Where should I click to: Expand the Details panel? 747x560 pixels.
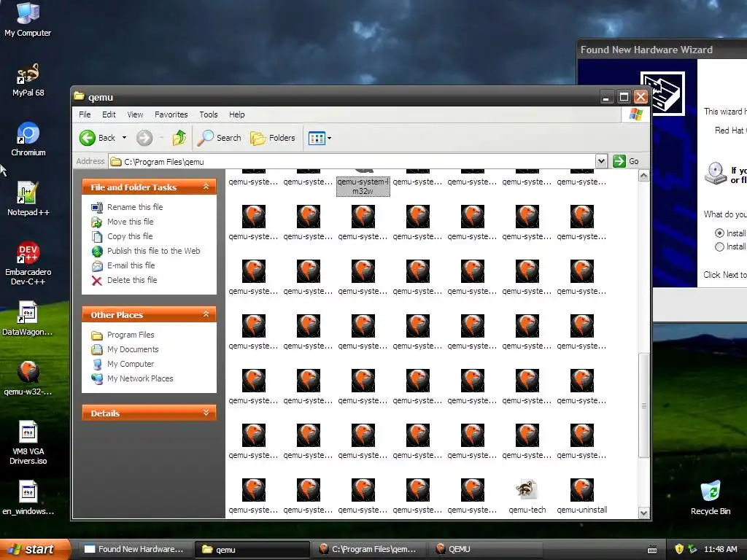coord(206,413)
